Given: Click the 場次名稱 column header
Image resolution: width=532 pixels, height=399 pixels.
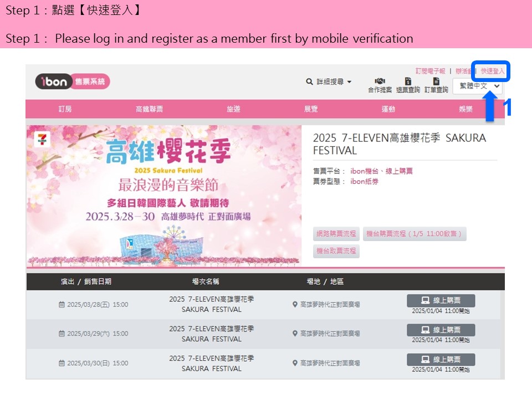Looking at the screenshot, I should click(x=206, y=282).
